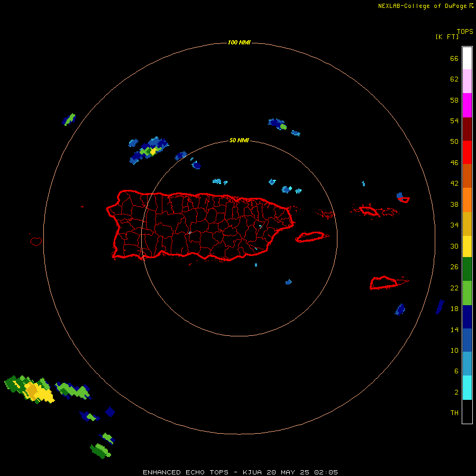Click the '26' legend value

(x=454, y=267)
